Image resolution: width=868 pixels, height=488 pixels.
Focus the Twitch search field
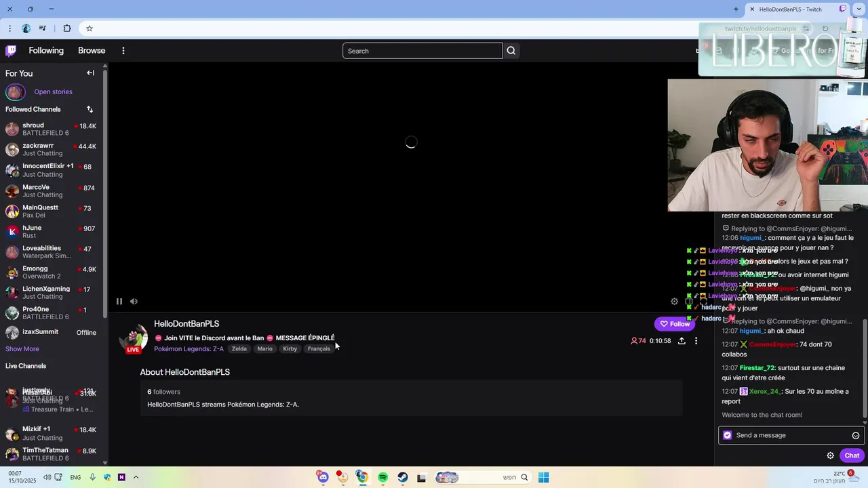tap(422, 51)
